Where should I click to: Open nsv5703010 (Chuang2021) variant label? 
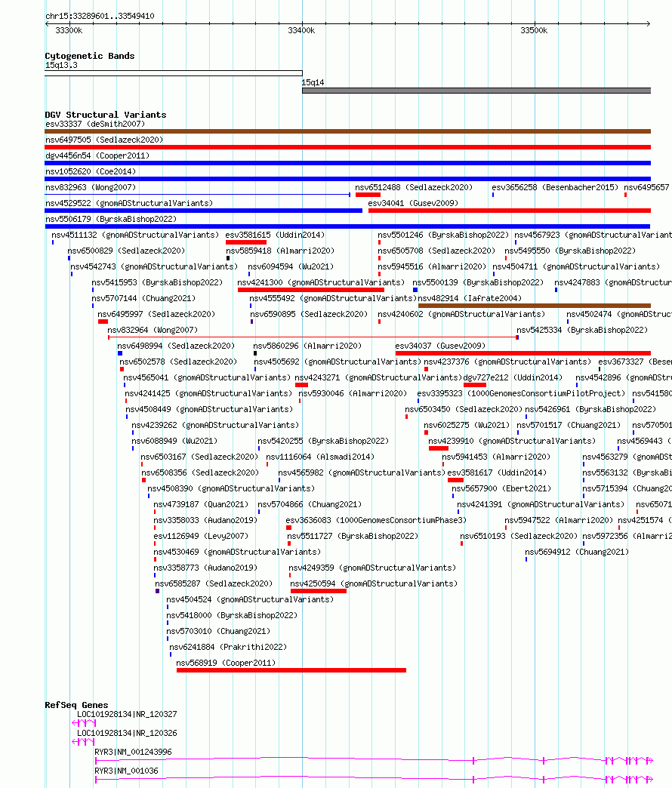[x=219, y=631]
